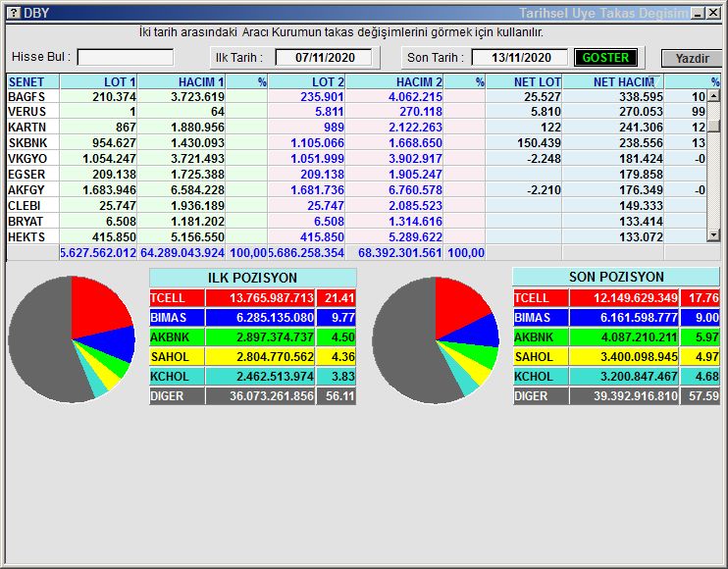Click the GOSTER button

(605, 58)
